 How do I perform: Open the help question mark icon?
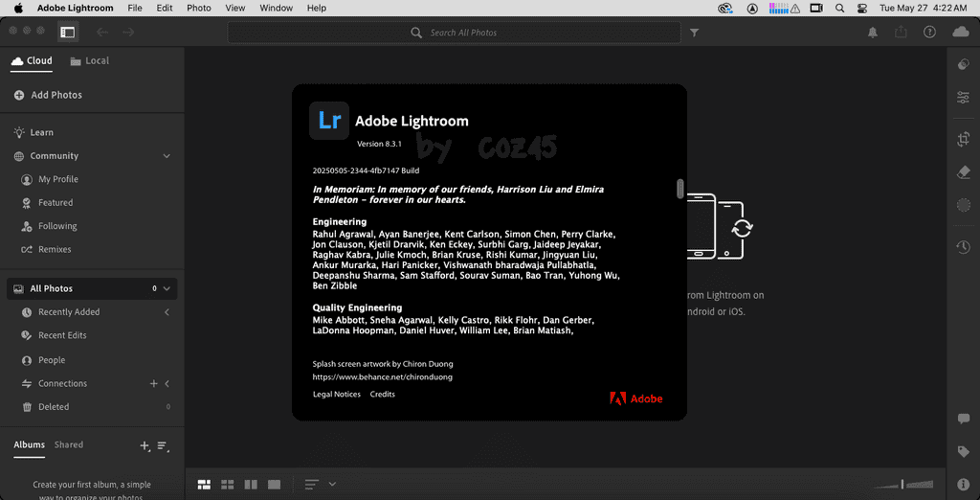coord(930,32)
